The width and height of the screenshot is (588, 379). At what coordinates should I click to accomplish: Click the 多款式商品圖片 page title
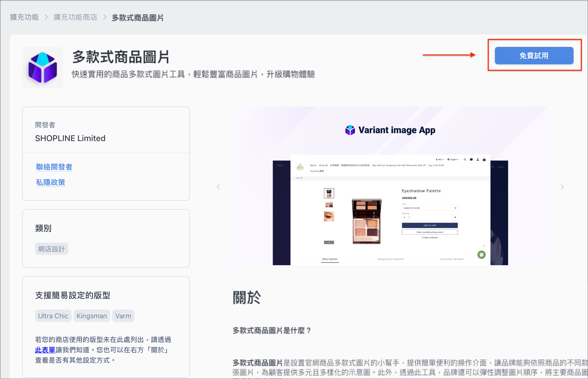click(121, 57)
